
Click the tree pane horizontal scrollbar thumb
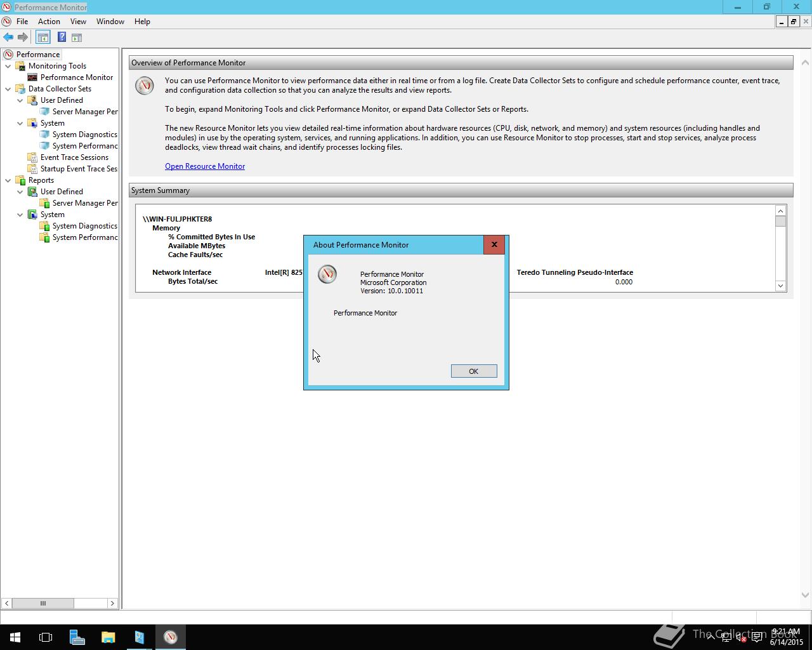click(x=43, y=603)
